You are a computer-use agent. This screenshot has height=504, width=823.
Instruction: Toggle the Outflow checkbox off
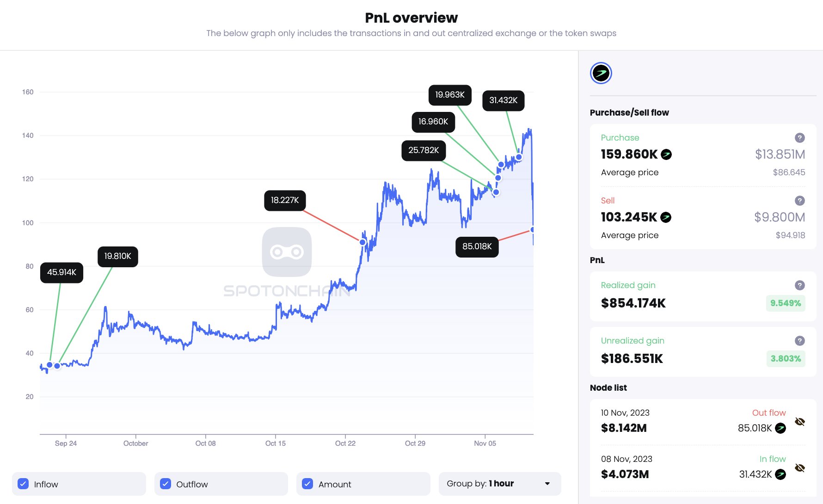[166, 484]
